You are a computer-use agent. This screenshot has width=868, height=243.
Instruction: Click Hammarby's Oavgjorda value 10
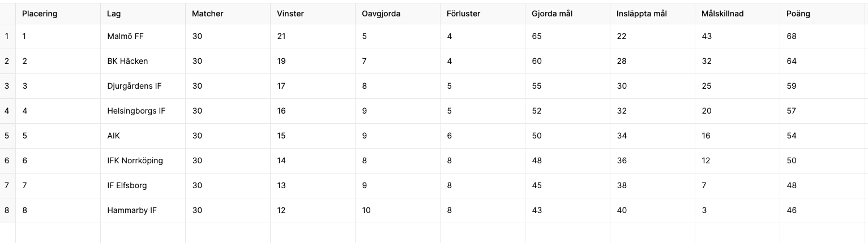point(397,210)
